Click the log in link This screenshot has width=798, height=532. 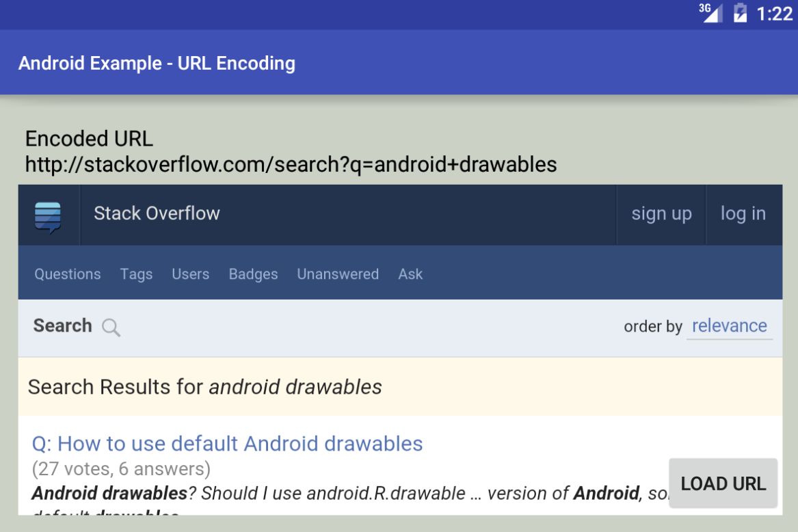[x=743, y=214]
